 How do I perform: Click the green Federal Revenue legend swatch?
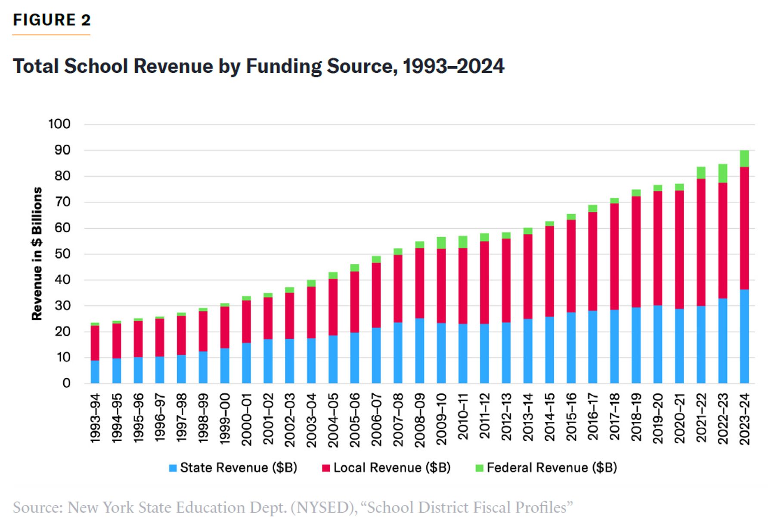[479, 468]
